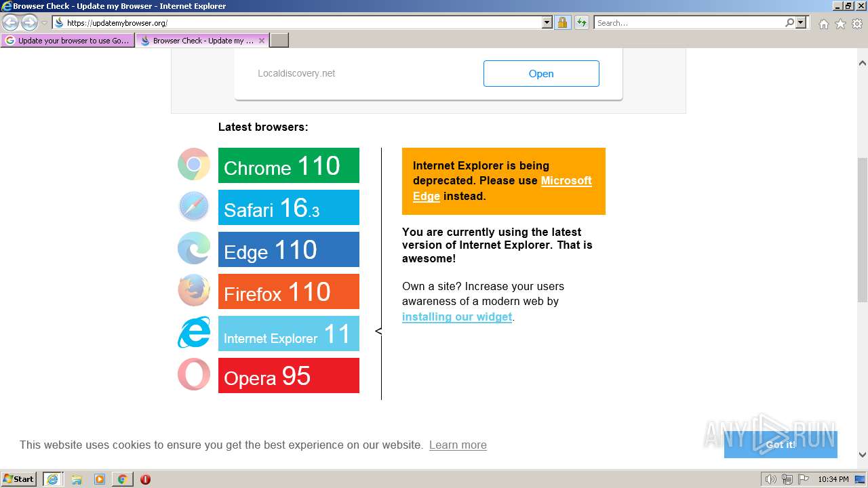The image size is (868, 488).
Task: Open Internet Explorer from the taskbar
Action: 52,479
